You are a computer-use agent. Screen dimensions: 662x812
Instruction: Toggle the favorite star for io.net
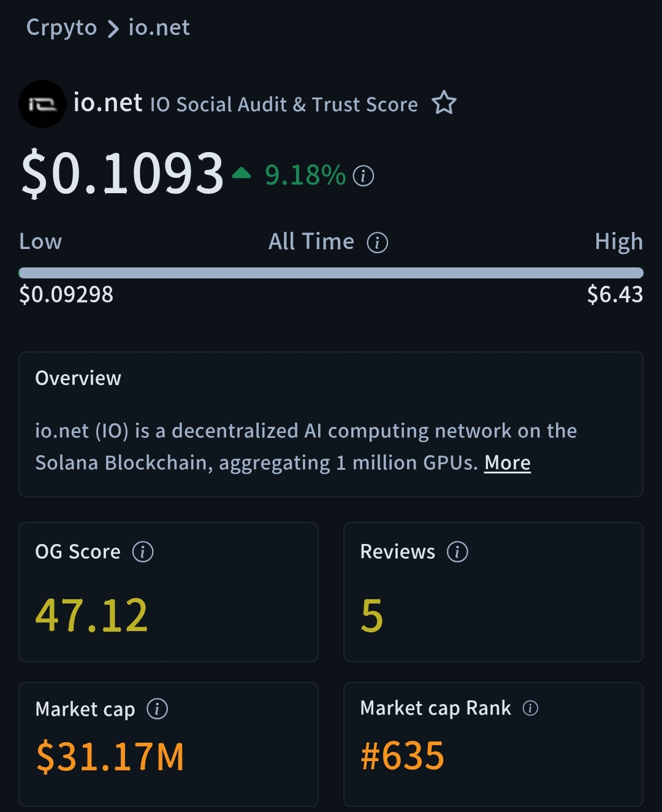[x=444, y=103]
